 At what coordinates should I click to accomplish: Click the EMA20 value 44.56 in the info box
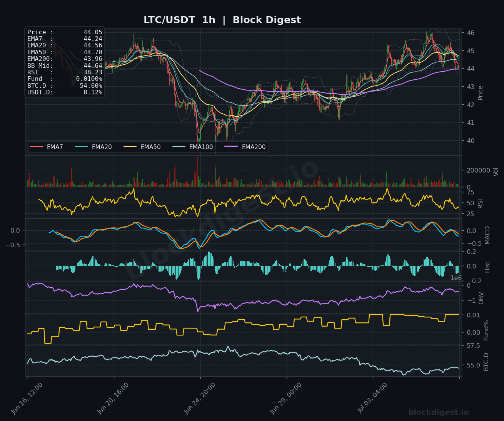pyautogui.click(x=93, y=45)
